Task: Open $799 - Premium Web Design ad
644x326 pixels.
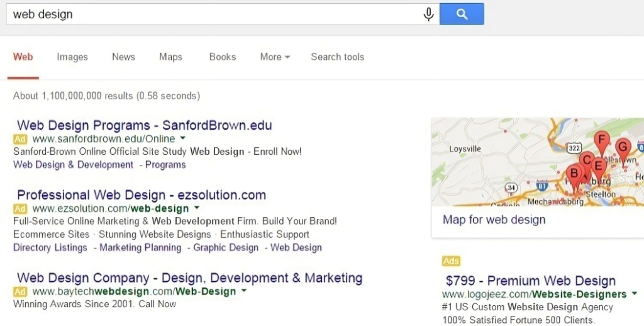Action: click(530, 281)
